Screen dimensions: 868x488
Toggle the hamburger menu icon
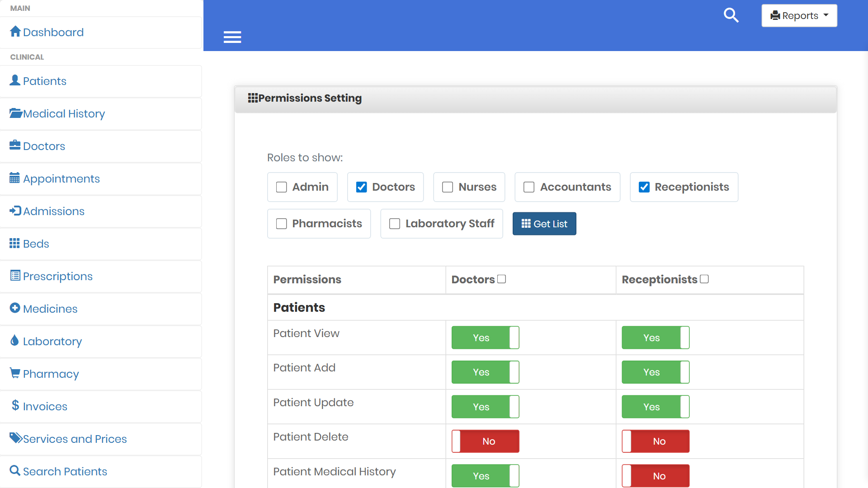click(x=232, y=37)
